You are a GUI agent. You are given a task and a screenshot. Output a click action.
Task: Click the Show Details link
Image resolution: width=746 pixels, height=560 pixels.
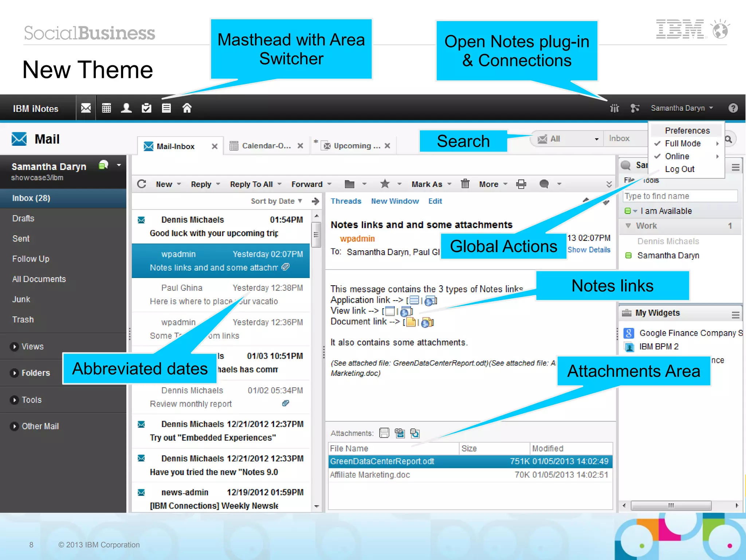click(589, 250)
